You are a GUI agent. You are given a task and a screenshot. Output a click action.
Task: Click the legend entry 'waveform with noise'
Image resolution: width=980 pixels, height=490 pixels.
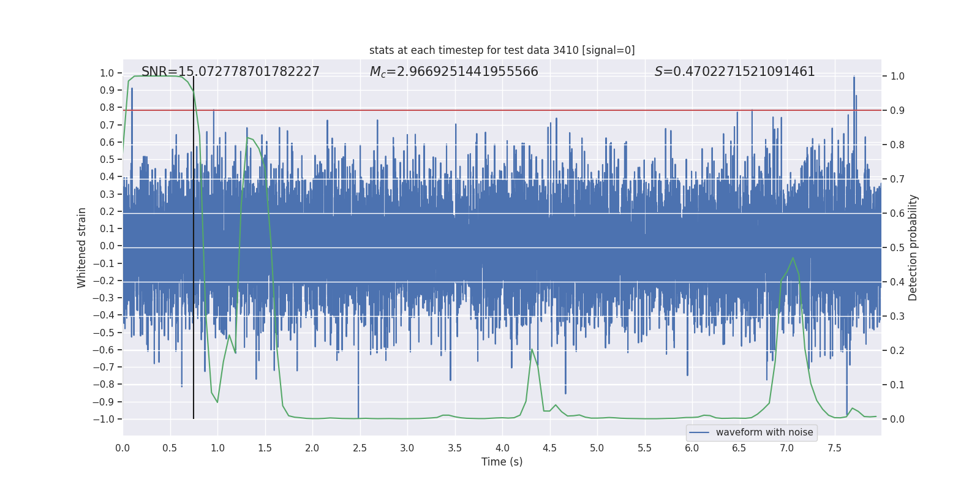pyautogui.click(x=764, y=432)
